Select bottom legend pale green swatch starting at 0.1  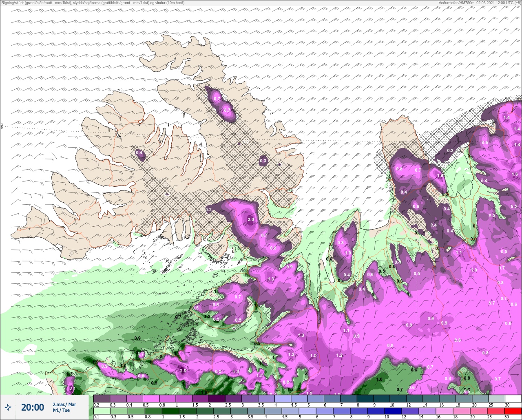click(x=102, y=411)
